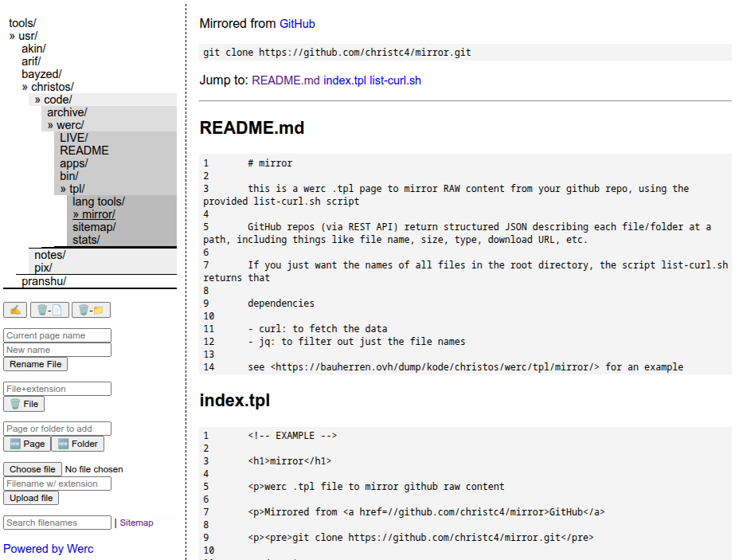Focus the Search filenames field

[57, 523]
